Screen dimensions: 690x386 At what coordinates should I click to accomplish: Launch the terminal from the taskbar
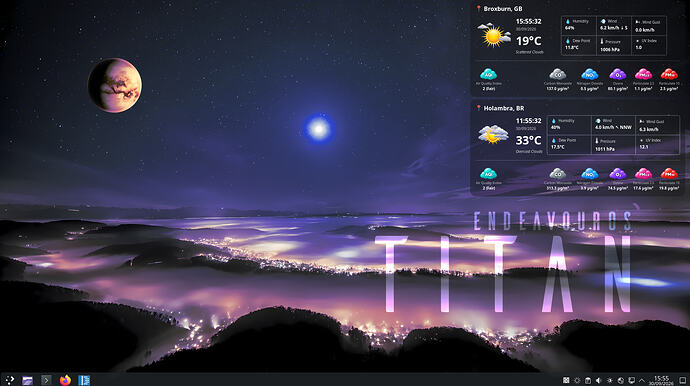(x=46, y=380)
